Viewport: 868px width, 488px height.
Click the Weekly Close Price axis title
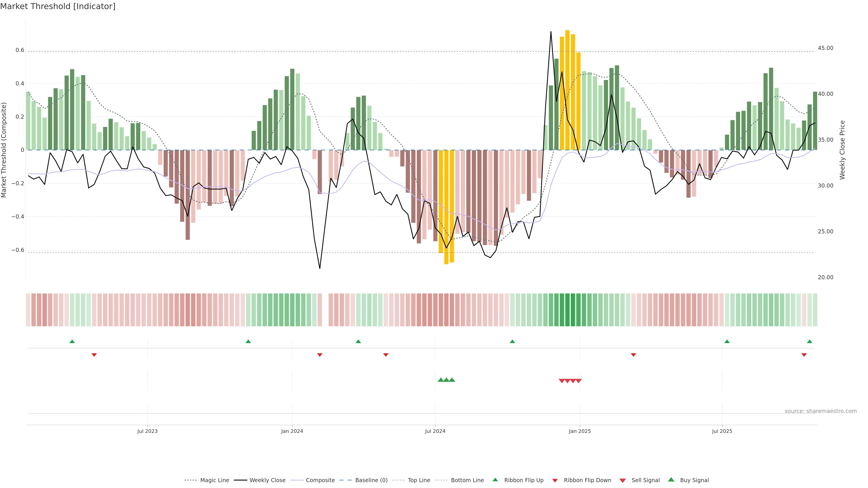(842, 150)
